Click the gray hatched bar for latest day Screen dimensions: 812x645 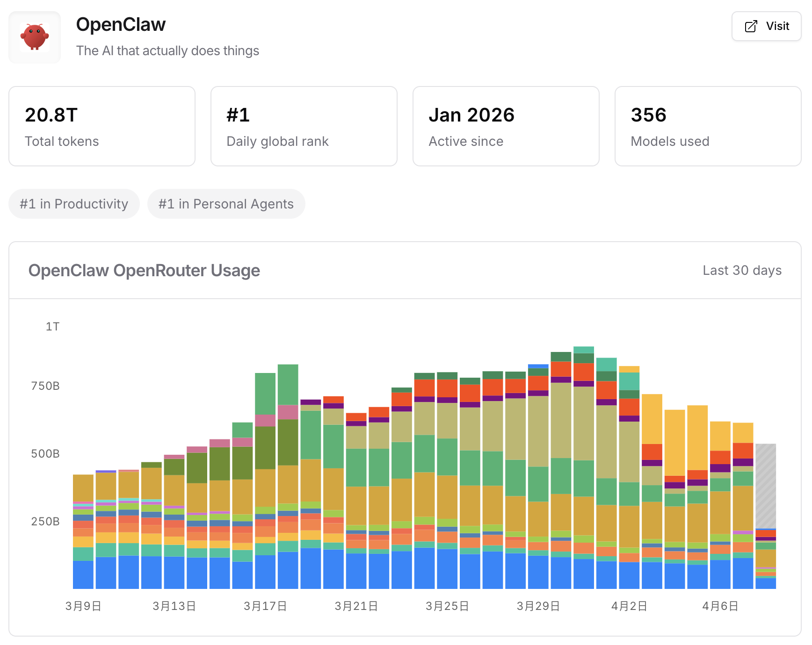point(766,485)
